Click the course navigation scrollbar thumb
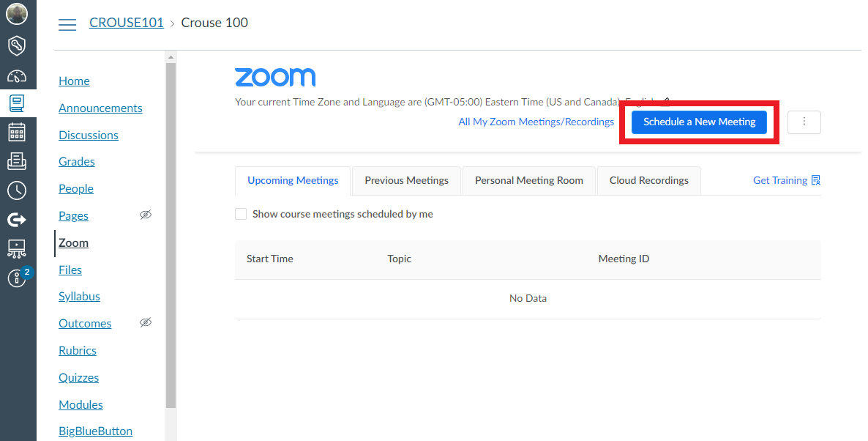Viewport: 868px width, 441px height. pyautogui.click(x=171, y=235)
